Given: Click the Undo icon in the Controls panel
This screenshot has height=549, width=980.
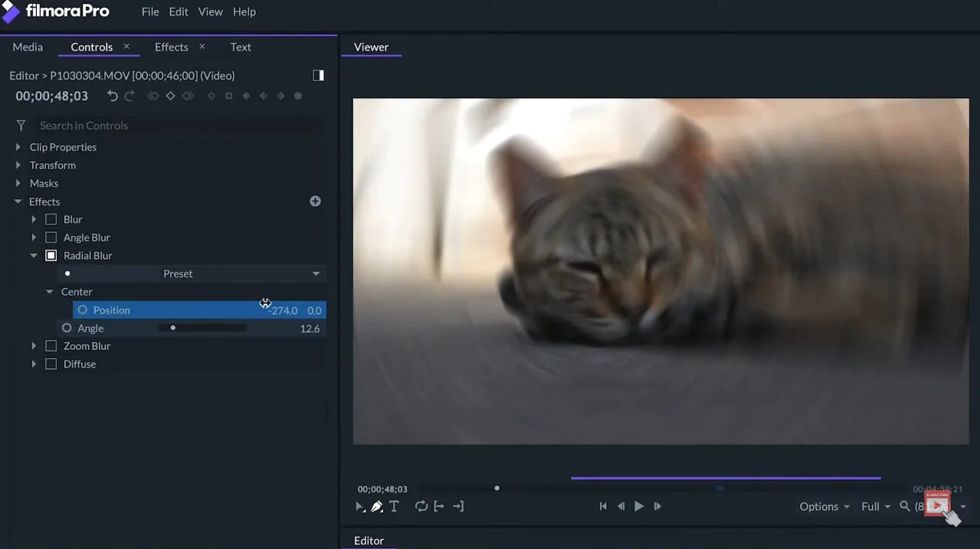Looking at the screenshot, I should [x=112, y=96].
